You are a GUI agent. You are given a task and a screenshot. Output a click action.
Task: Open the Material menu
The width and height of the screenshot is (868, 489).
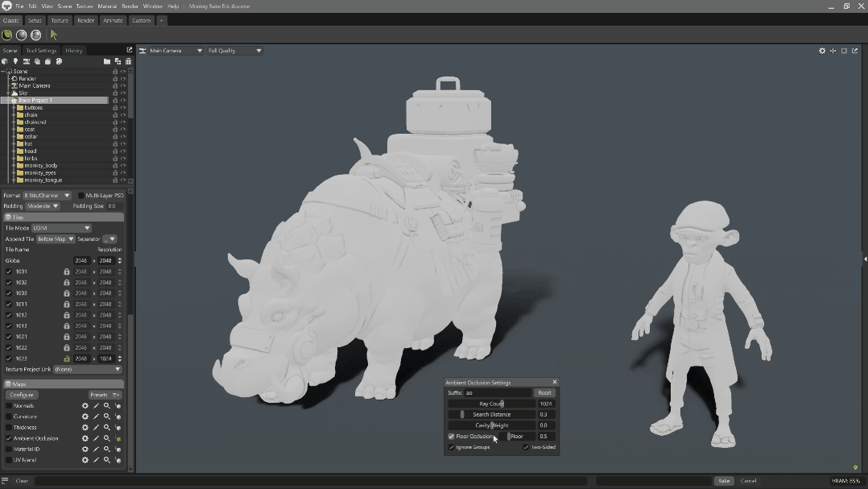point(107,6)
